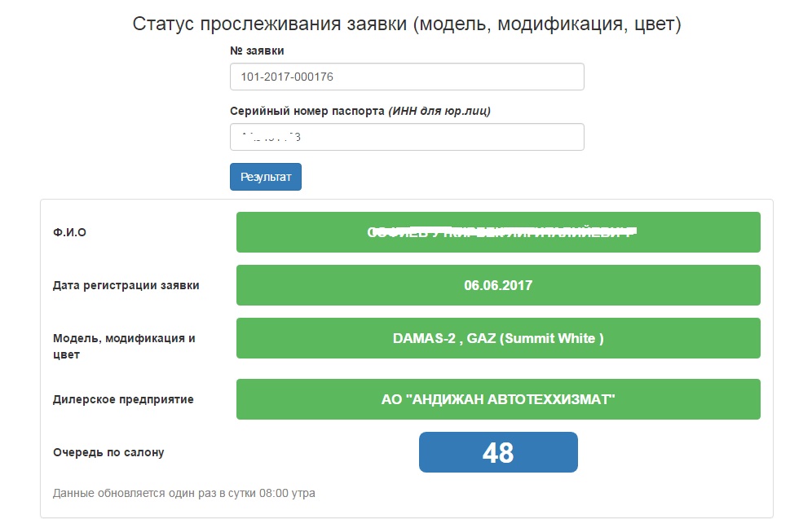This screenshot has width=812, height=519.
Task: Select the АНДИЖАН АВТОТЕХХИЗМАТ dealer bar
Action: pyautogui.click(x=498, y=399)
